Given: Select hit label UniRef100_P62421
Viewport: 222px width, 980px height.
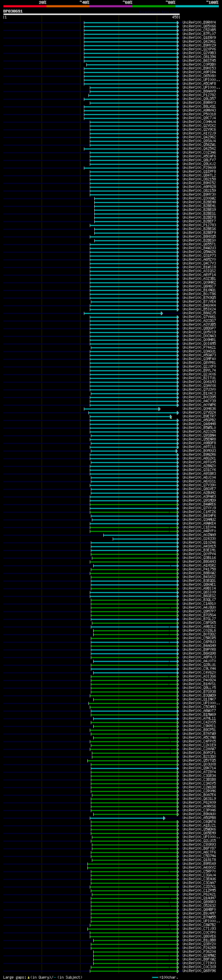Looking at the screenshot, I should [199, 894].
